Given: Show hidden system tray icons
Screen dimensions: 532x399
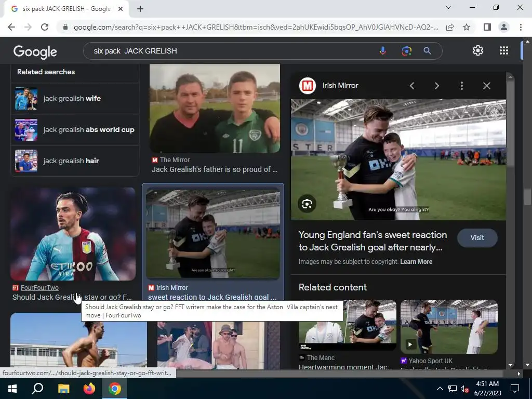Looking at the screenshot, I should [x=440, y=389].
